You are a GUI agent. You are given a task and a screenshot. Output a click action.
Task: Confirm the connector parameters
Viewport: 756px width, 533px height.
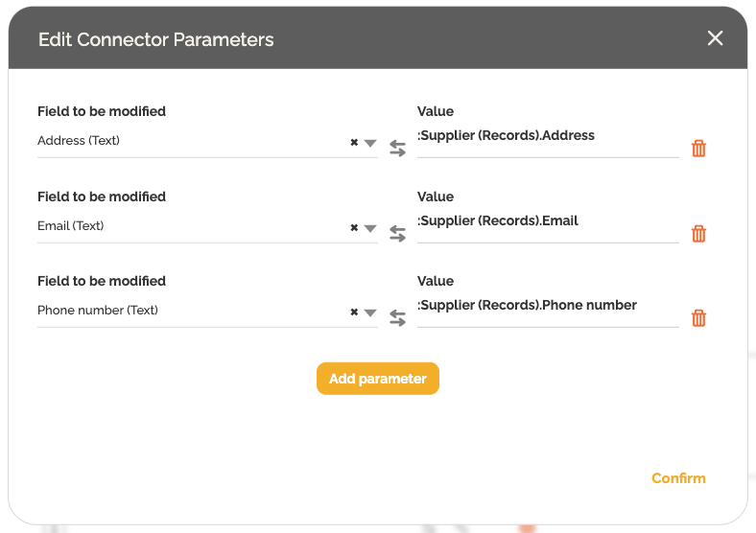coord(678,478)
